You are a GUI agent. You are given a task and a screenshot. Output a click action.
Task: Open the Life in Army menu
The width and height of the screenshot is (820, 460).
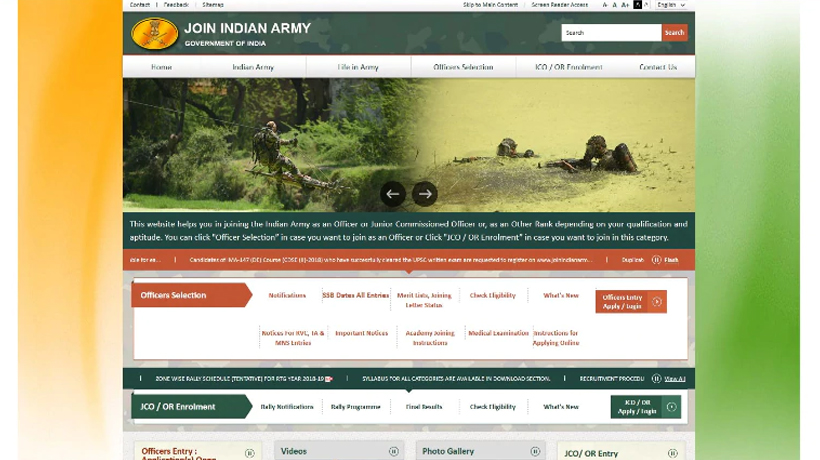[x=358, y=67]
